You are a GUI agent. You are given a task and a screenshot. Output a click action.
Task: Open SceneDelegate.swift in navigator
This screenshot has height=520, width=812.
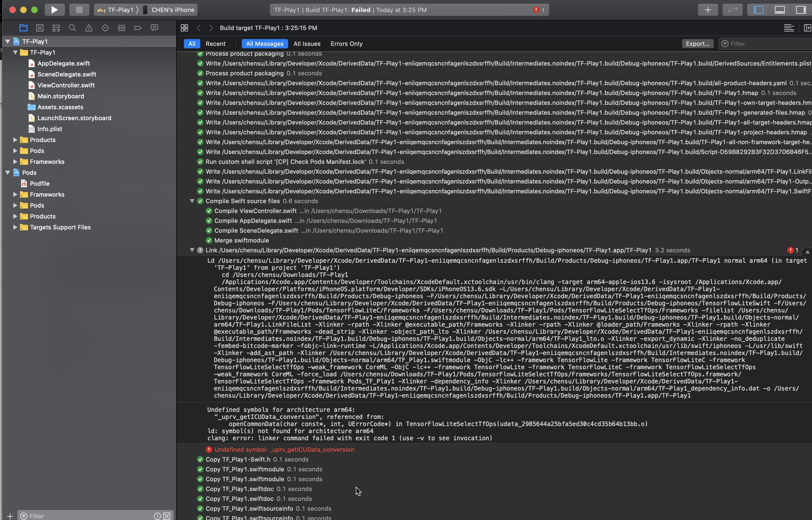67,74
